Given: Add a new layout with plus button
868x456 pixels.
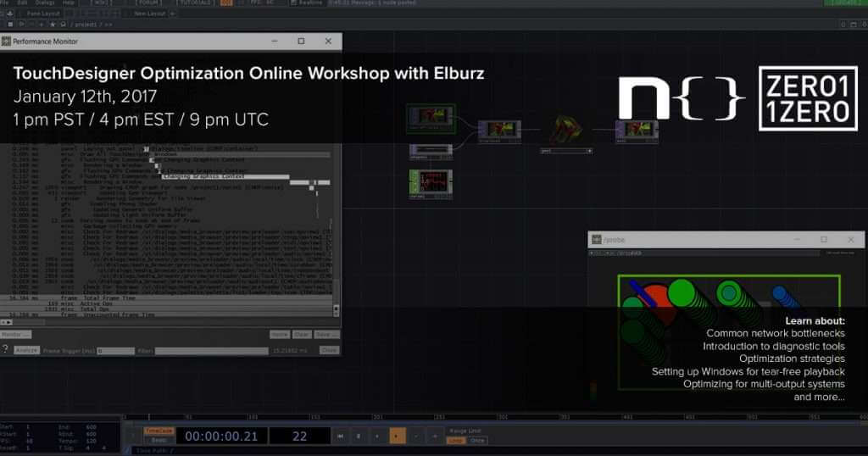Looking at the screenshot, I should [172, 14].
